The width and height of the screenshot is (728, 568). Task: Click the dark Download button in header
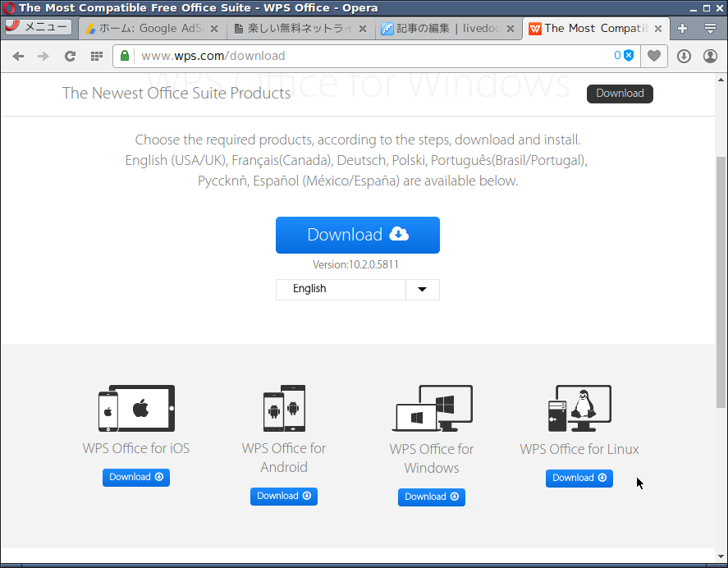620,94
